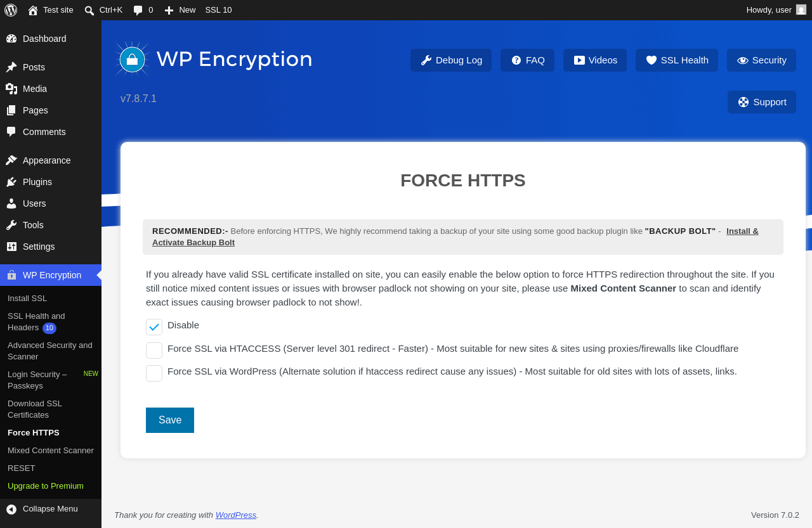Expand the Howdy, user account menu
Screen dimensions: 812x528
point(776,10)
